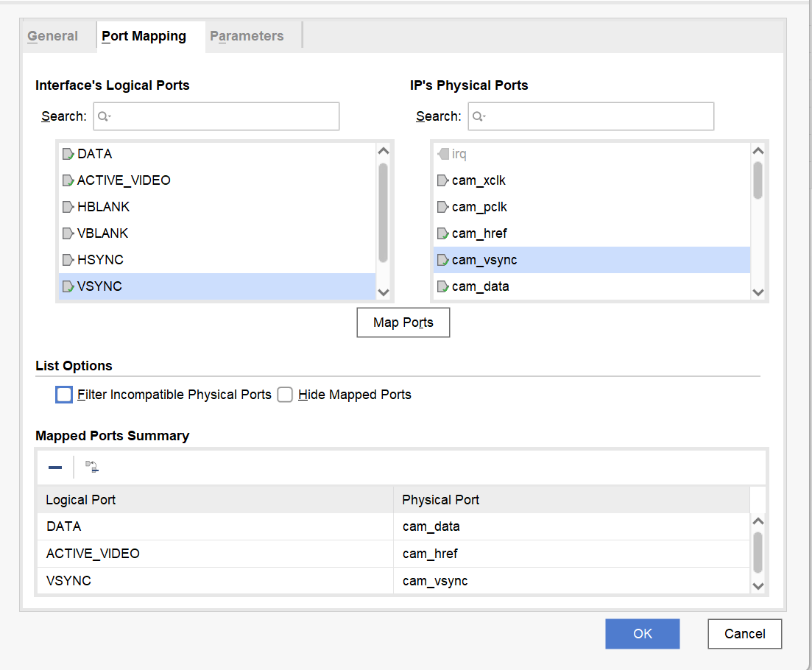This screenshot has height=670, width=812.
Task: Click the remove mapping minus icon
Action: [55, 468]
